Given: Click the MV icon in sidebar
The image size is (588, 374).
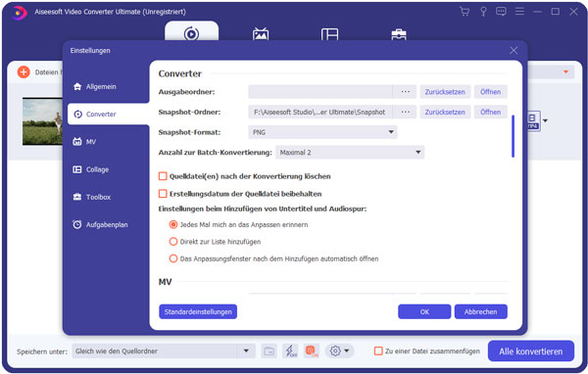Looking at the screenshot, I should (76, 142).
